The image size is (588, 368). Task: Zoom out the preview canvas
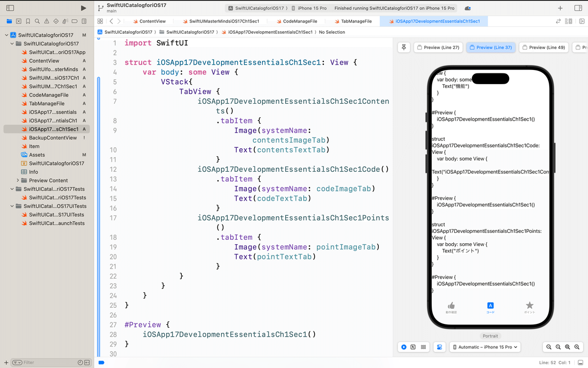pyautogui.click(x=549, y=347)
